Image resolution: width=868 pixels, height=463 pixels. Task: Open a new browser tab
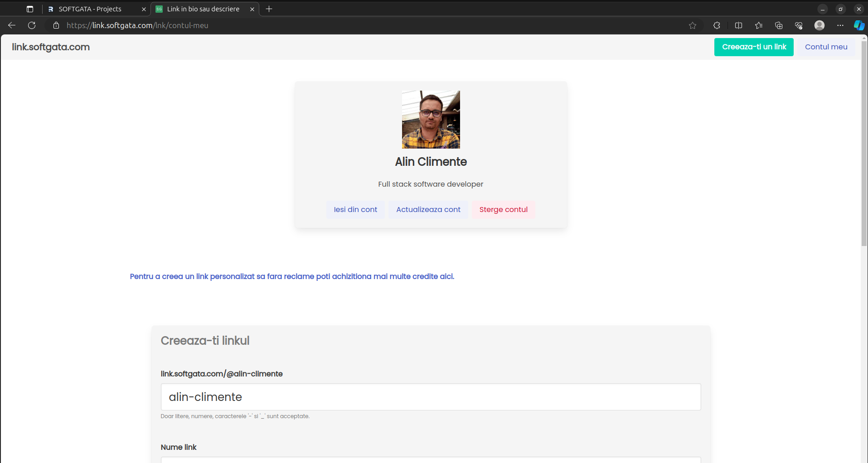(x=269, y=9)
